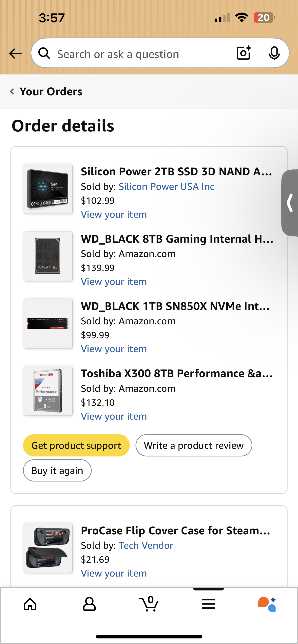Tap the ProCase Flip Cover thumbnail
This screenshot has width=298, height=644.
pos(48,548)
